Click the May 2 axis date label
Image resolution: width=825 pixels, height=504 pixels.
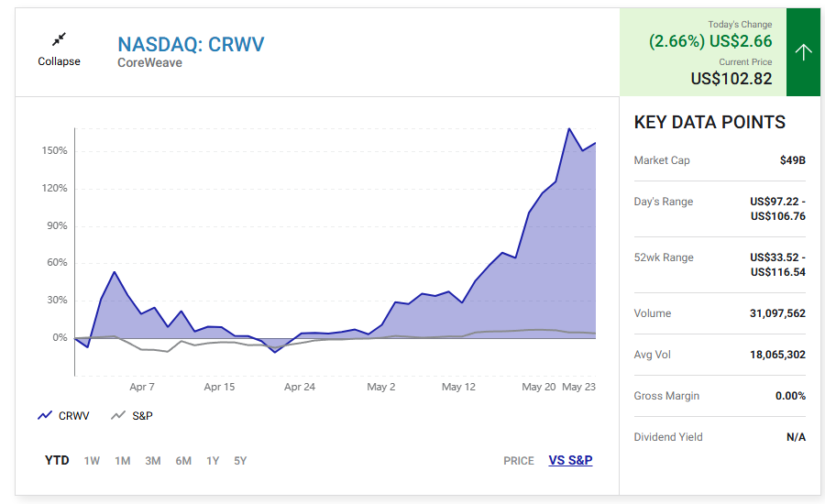pos(381,388)
